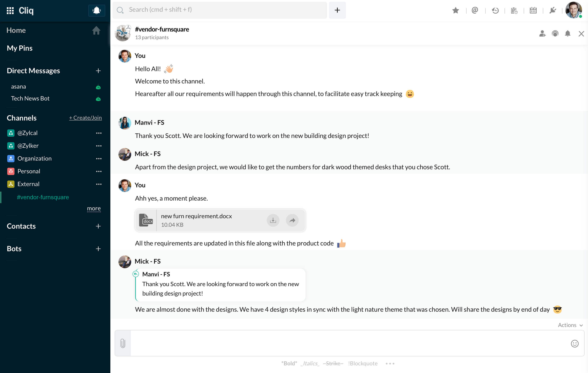Click the more link under channels
Viewport: 588px width, 373px height.
click(94, 209)
